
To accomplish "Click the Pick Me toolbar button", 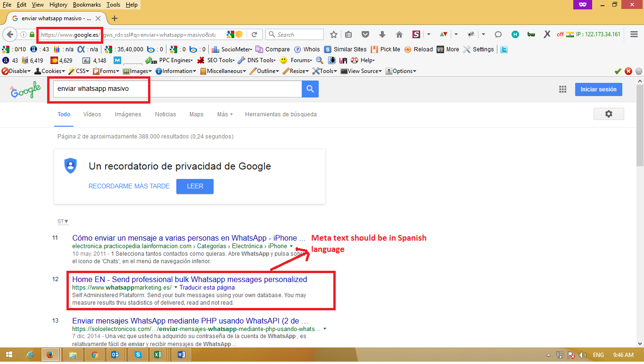I will pos(386,49).
